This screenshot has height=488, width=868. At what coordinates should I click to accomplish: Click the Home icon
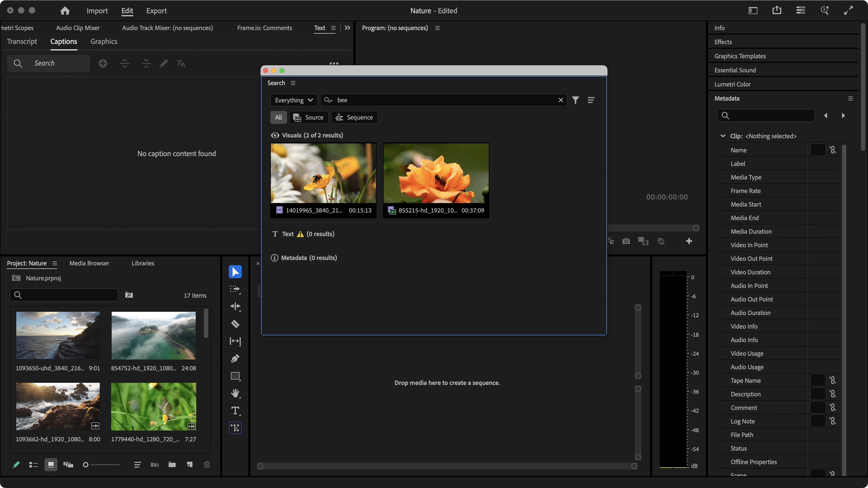(65, 11)
